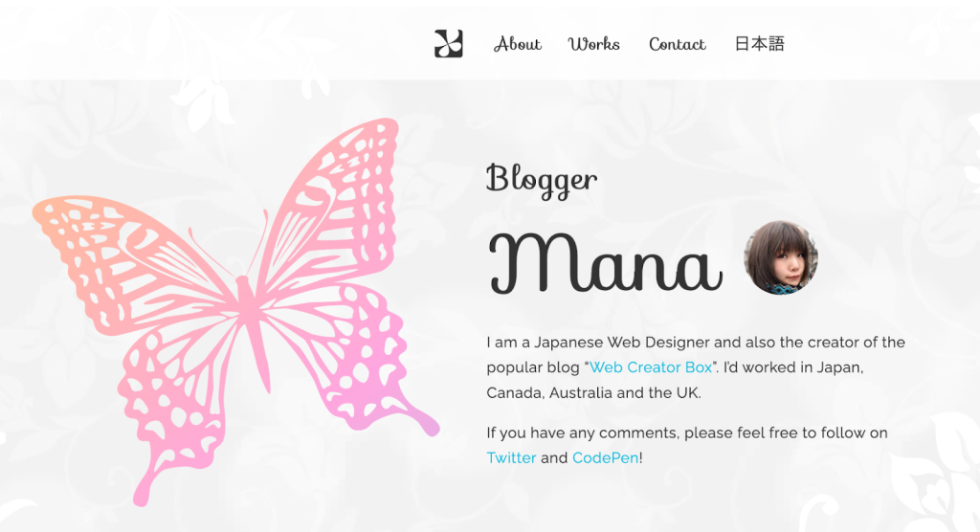Image resolution: width=980 pixels, height=532 pixels.
Task: Open the Contact page
Action: tap(677, 44)
